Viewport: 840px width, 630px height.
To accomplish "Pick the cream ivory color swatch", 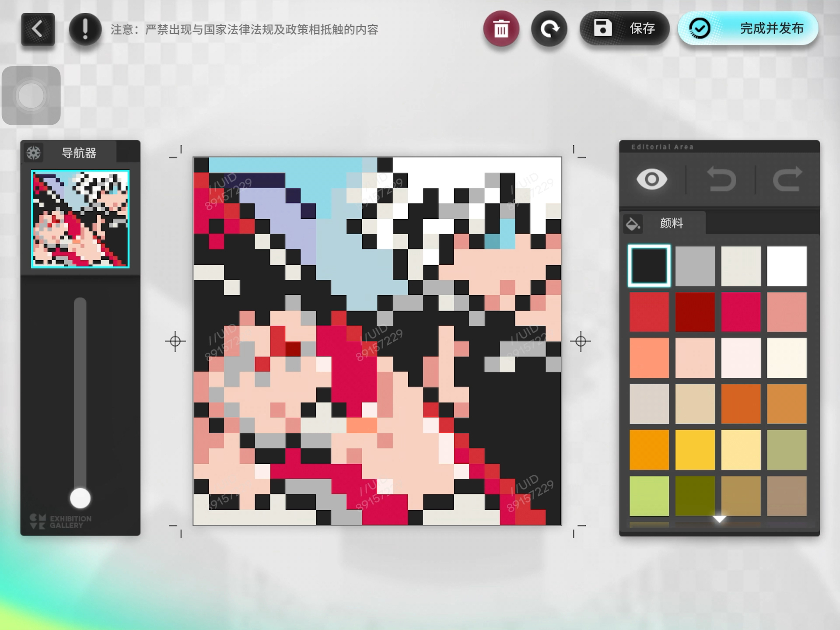I will 787,358.
